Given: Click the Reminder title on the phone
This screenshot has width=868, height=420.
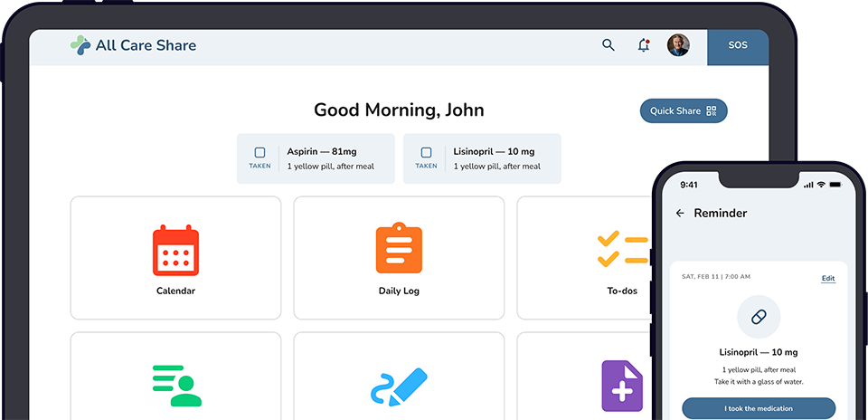Looking at the screenshot, I should tap(721, 213).
